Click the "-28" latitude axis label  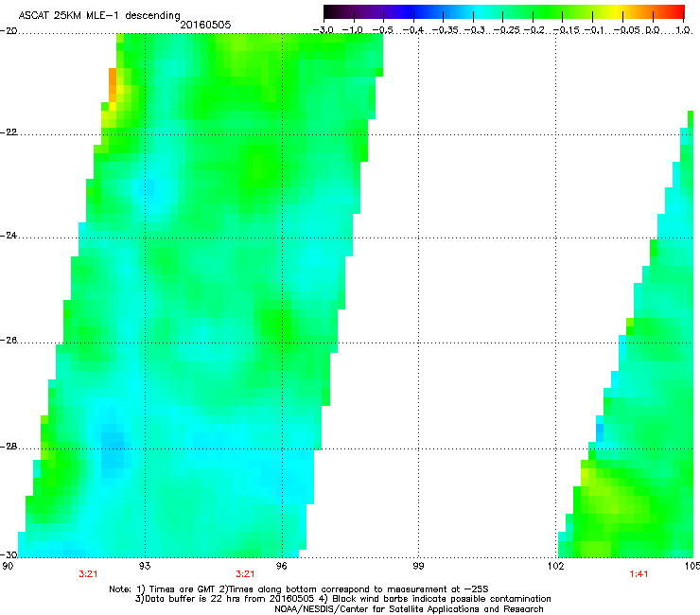click(x=9, y=447)
